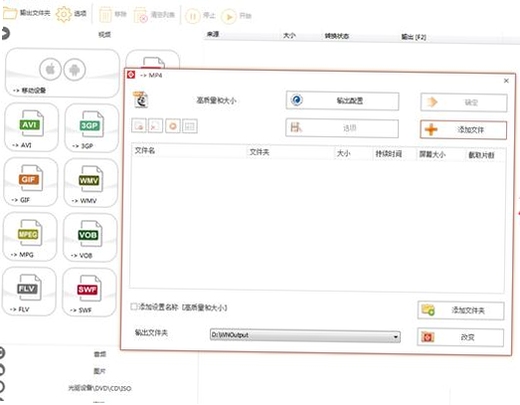Image resolution: width=520 pixels, height=405 pixels.
Task: Click the 来源 source column in the main window
Action: click(x=213, y=34)
